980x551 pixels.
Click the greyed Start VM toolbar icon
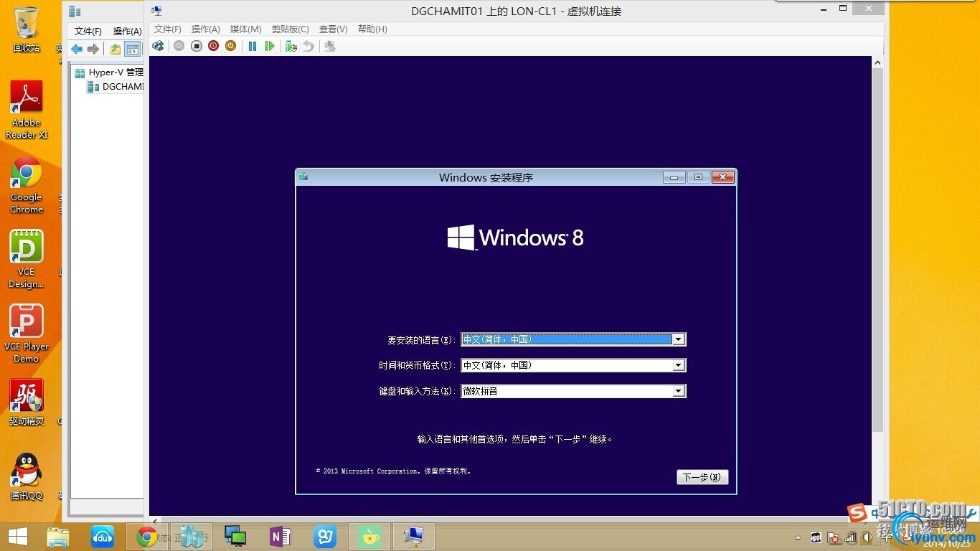pyautogui.click(x=179, y=46)
